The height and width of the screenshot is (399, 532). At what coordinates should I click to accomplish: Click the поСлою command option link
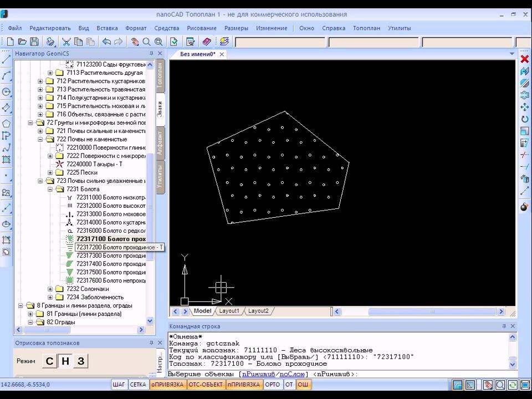(x=292, y=374)
